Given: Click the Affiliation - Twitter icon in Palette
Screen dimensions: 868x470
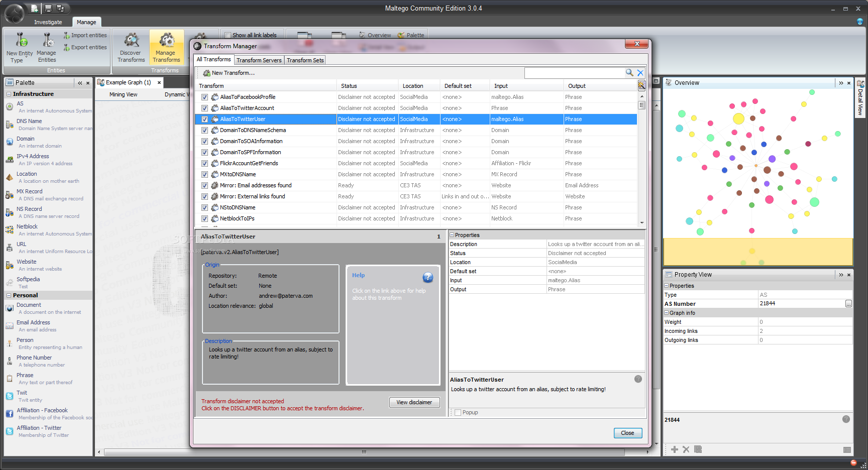Looking at the screenshot, I should [x=10, y=431].
